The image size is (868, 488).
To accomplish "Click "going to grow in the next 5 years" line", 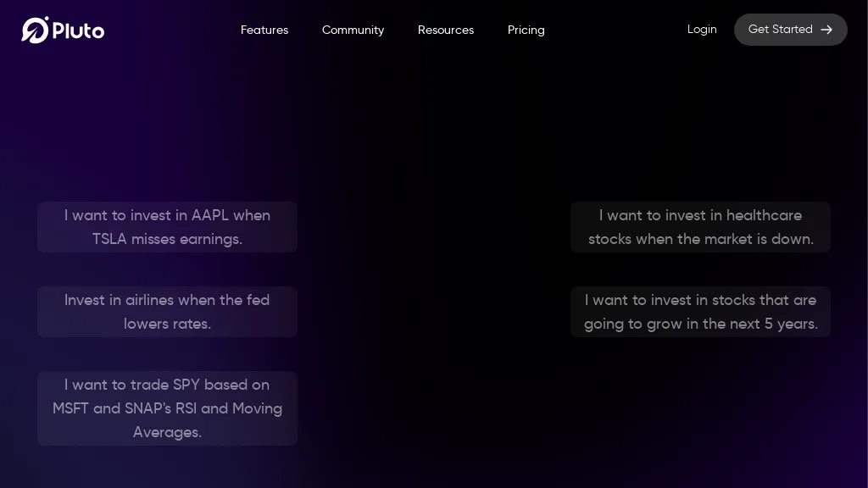I will pyautogui.click(x=700, y=324).
